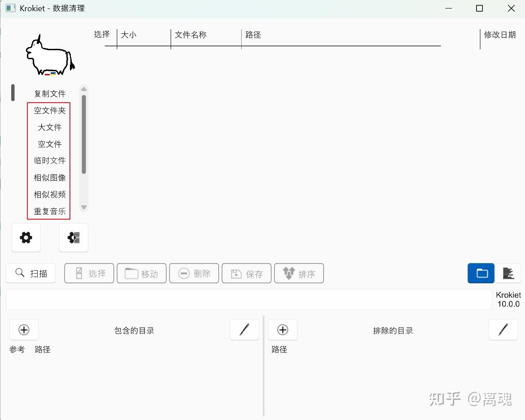Select the 相似图像 tool
The image size is (525, 420).
(50, 178)
